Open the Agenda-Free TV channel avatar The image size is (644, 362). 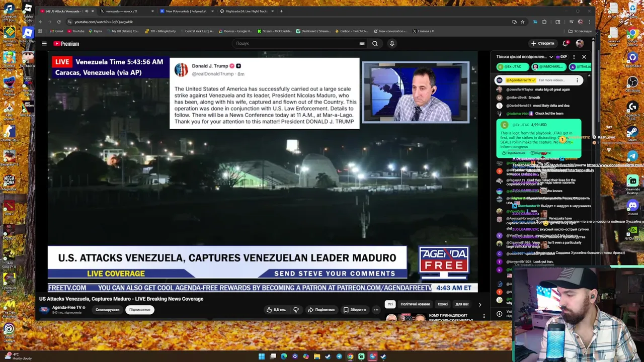point(44,310)
